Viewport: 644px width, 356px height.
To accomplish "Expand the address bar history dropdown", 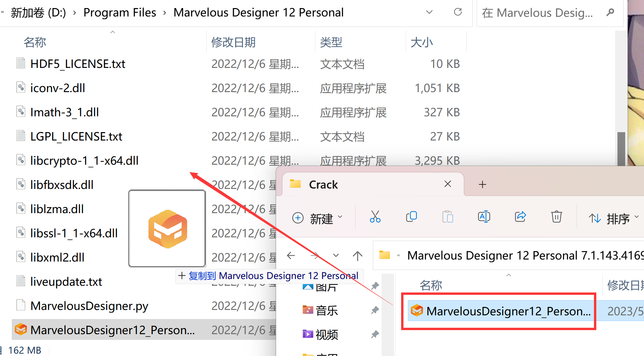I will click(x=429, y=12).
